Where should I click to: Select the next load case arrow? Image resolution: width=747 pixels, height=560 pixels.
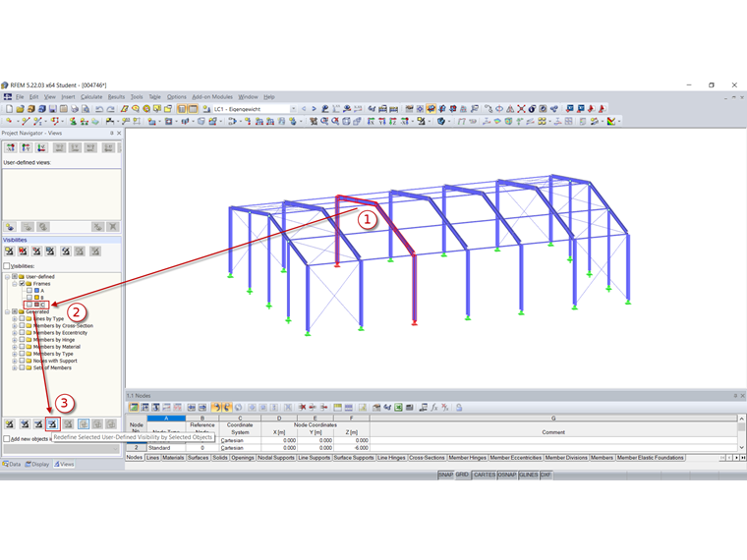tap(314, 109)
